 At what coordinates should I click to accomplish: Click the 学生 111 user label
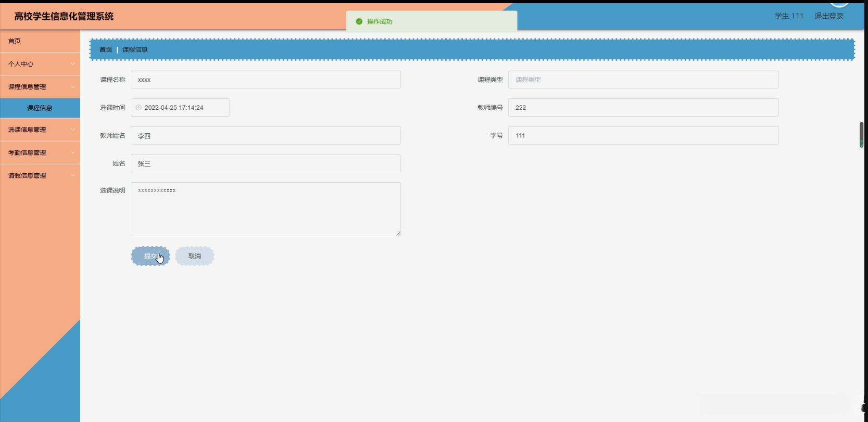[x=789, y=16]
